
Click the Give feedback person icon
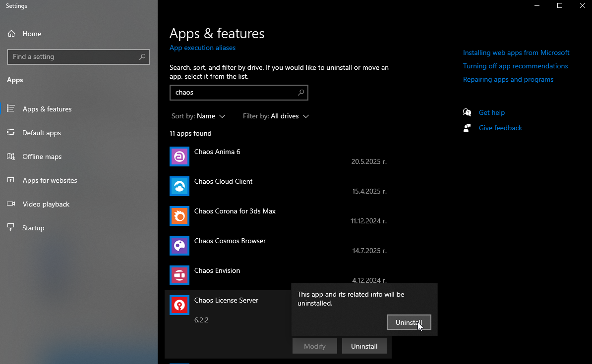coord(467,128)
